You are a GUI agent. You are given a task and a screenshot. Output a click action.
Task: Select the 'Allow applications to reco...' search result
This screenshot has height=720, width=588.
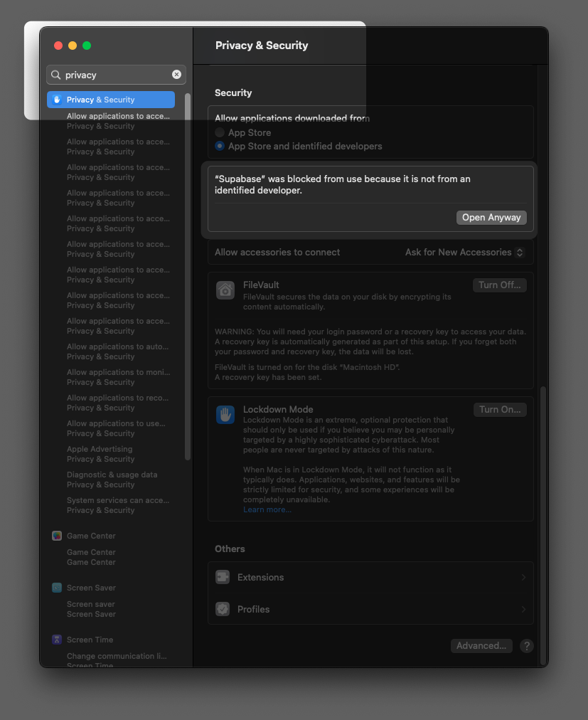[x=117, y=403]
